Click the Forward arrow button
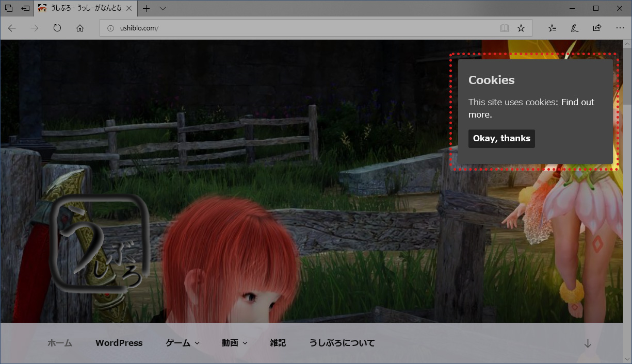 click(x=35, y=28)
